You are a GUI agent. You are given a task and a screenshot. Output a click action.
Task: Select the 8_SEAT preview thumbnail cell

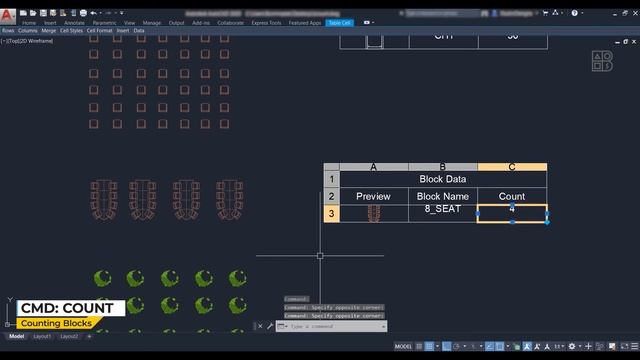click(374, 213)
